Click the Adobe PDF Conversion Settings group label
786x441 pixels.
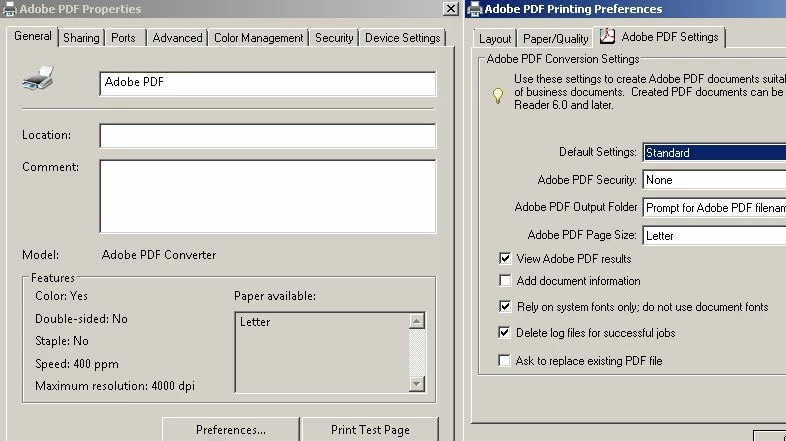(563, 59)
